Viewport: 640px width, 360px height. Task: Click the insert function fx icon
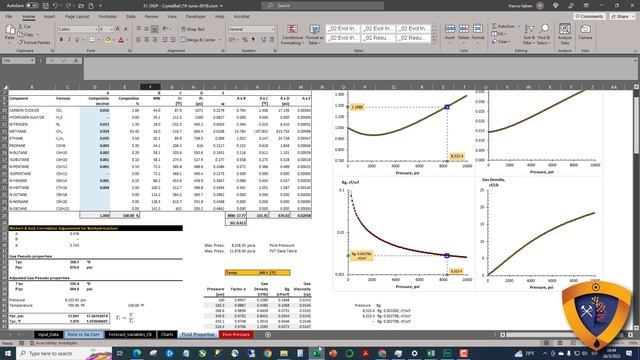pyautogui.click(x=76, y=61)
